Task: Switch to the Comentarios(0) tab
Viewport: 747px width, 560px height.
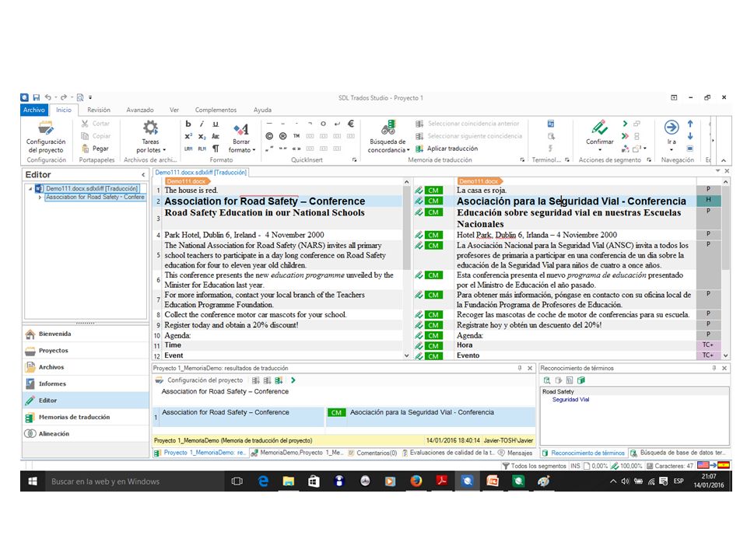Action: click(373, 453)
